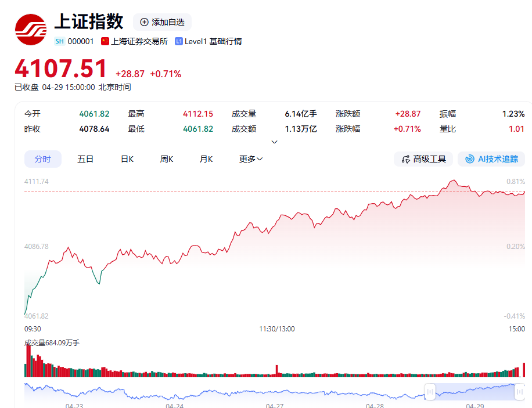Click the AI技术追踪 swirl icon
Viewport: 532px width, 408px height.
click(x=469, y=159)
